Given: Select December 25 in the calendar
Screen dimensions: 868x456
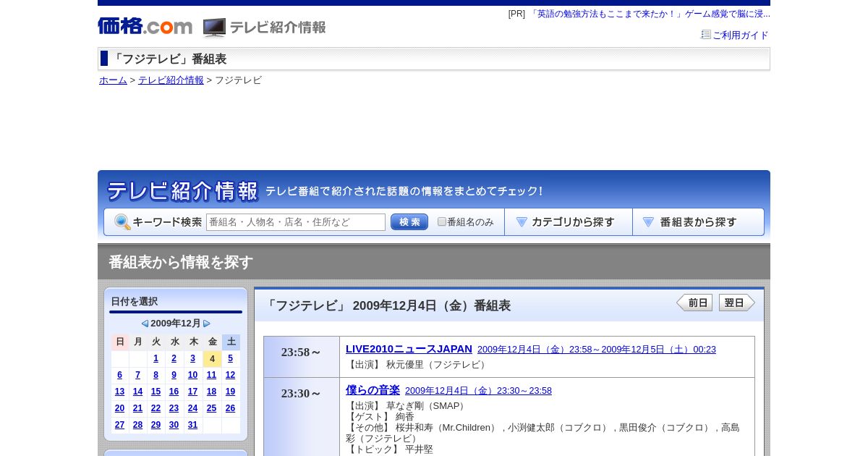Looking at the screenshot, I should tap(211, 408).
